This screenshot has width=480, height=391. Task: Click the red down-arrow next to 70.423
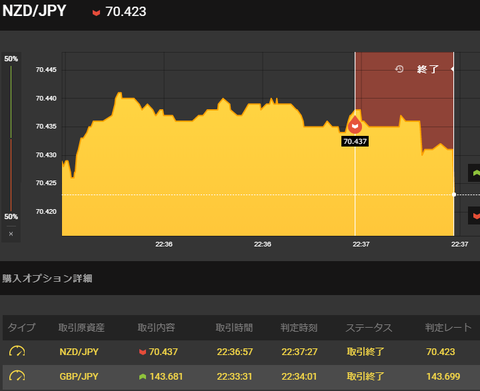coord(96,13)
